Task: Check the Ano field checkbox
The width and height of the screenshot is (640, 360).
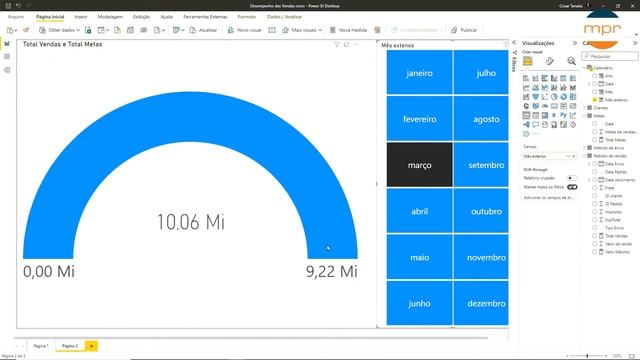Action: [595, 76]
